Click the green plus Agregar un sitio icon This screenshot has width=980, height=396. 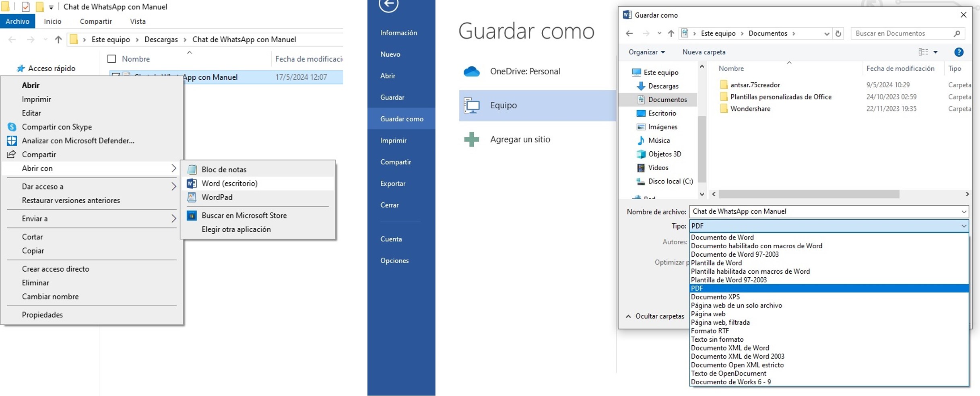(x=471, y=140)
